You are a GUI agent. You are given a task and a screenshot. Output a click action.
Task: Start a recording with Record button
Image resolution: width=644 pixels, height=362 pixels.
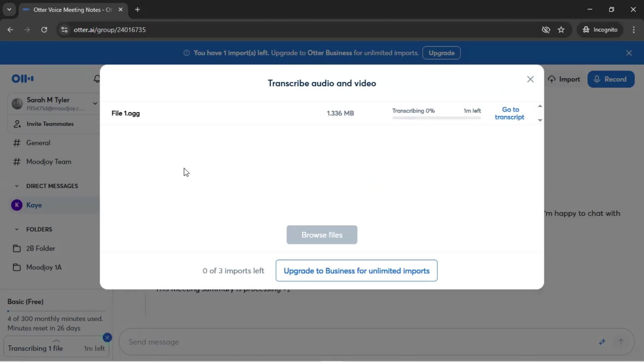coord(611,79)
